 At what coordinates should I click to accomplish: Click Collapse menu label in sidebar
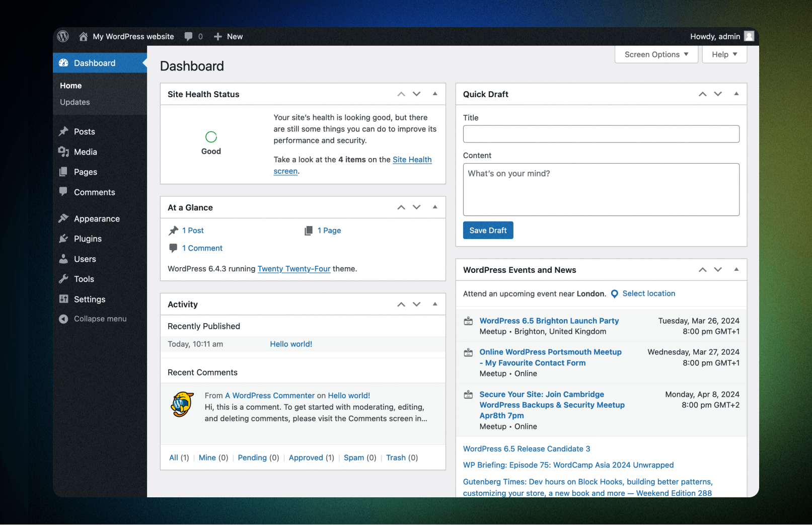tap(100, 319)
